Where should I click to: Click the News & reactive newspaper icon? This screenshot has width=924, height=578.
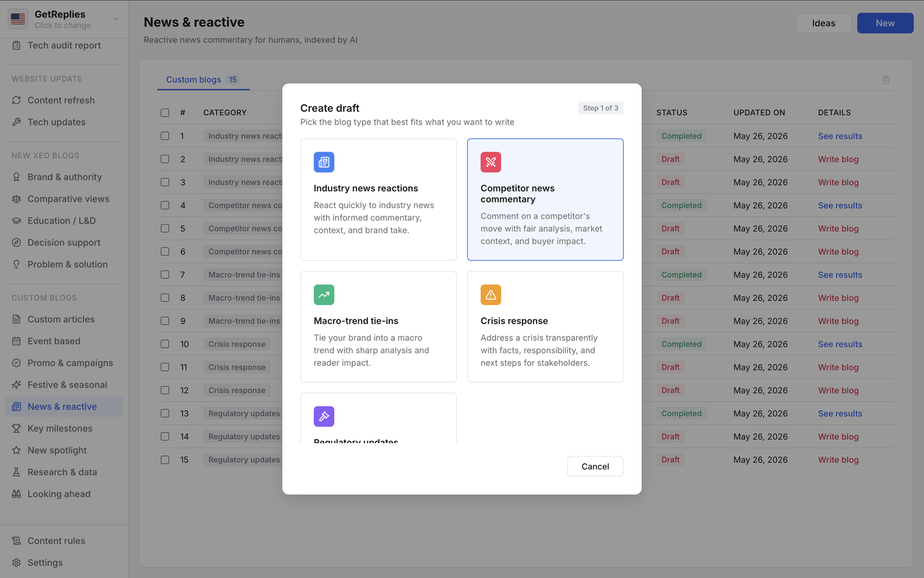[17, 407]
